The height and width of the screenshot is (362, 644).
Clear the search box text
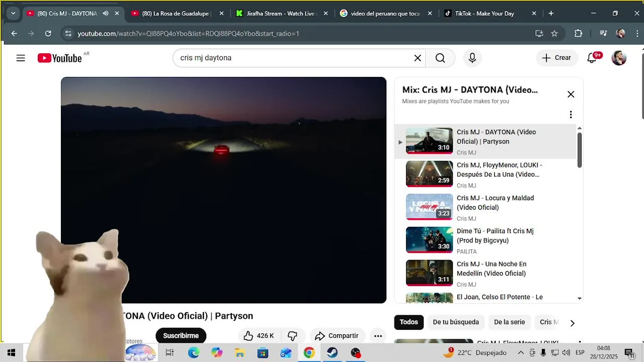pos(418,58)
